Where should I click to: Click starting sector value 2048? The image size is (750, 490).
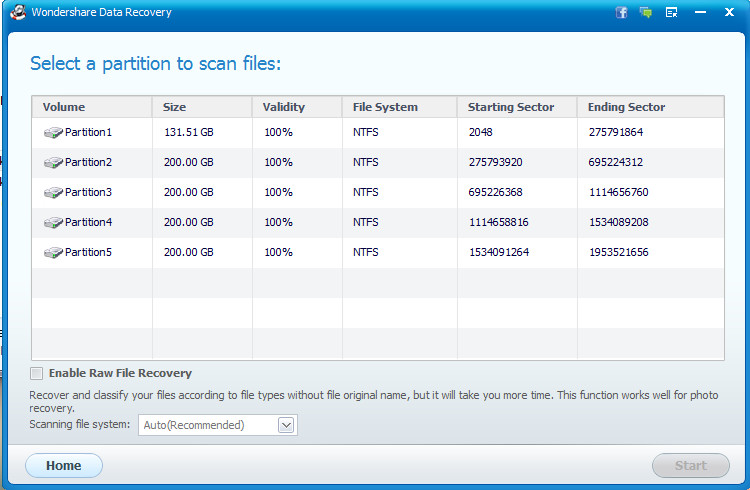click(480, 132)
